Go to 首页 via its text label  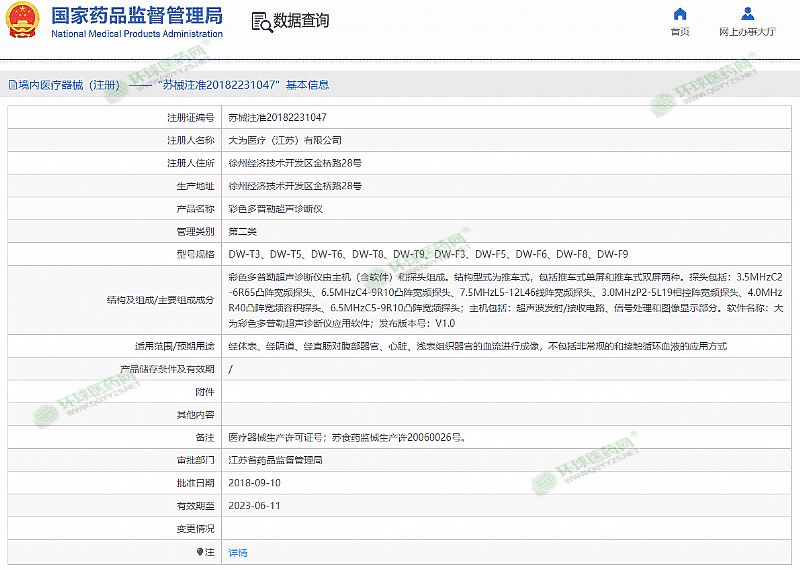click(x=680, y=32)
